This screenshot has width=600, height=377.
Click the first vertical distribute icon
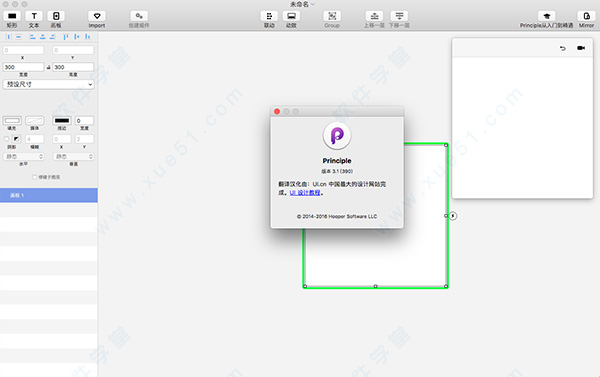point(9,37)
